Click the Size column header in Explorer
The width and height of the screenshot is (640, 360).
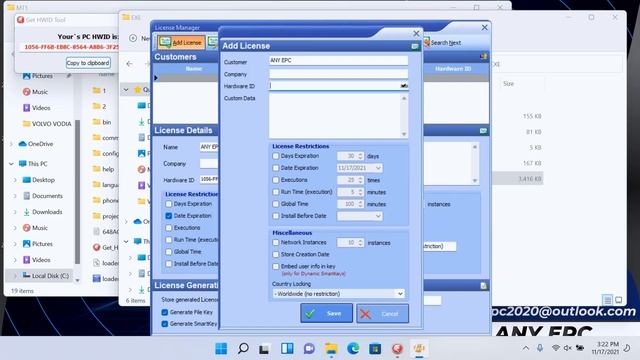pyautogui.click(x=508, y=84)
